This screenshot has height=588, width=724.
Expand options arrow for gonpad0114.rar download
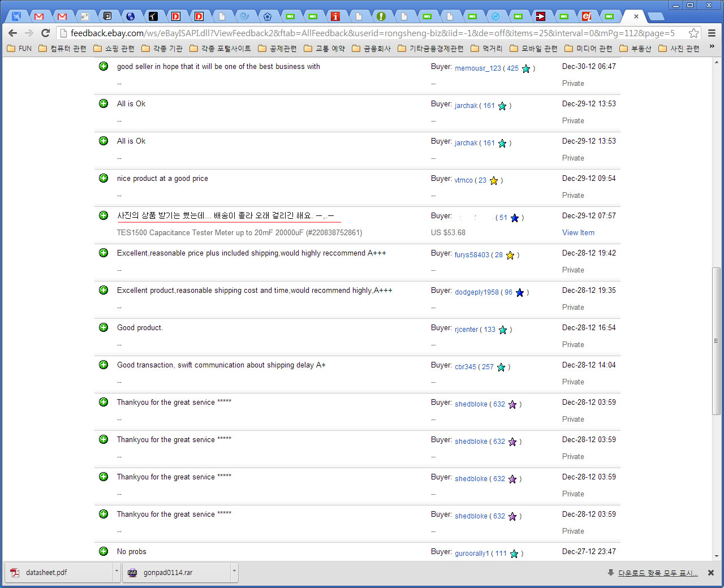pos(234,572)
